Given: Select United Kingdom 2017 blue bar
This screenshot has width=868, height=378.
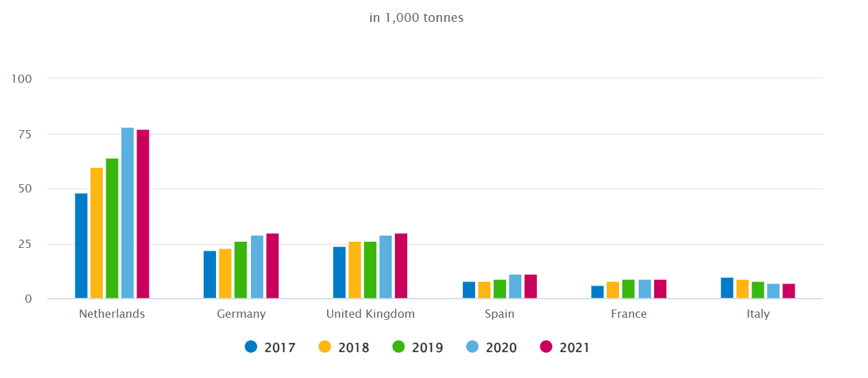Looking at the screenshot, I should click(339, 273).
